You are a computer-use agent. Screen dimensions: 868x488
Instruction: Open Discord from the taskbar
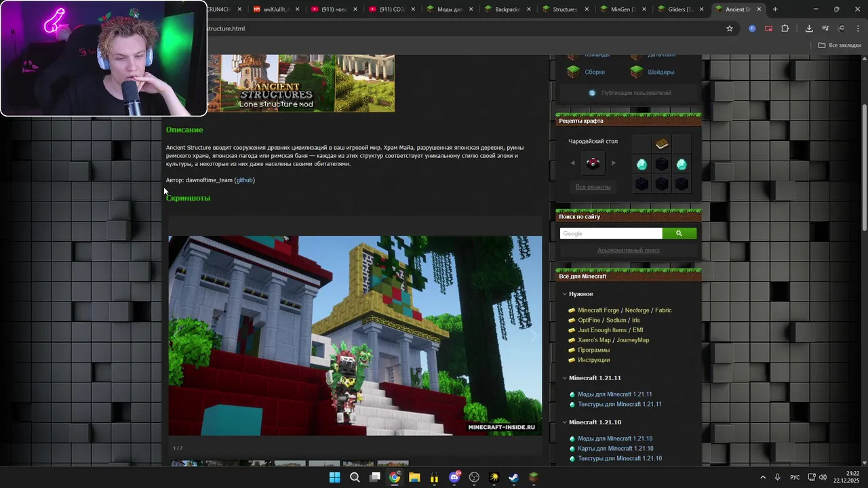click(x=454, y=477)
